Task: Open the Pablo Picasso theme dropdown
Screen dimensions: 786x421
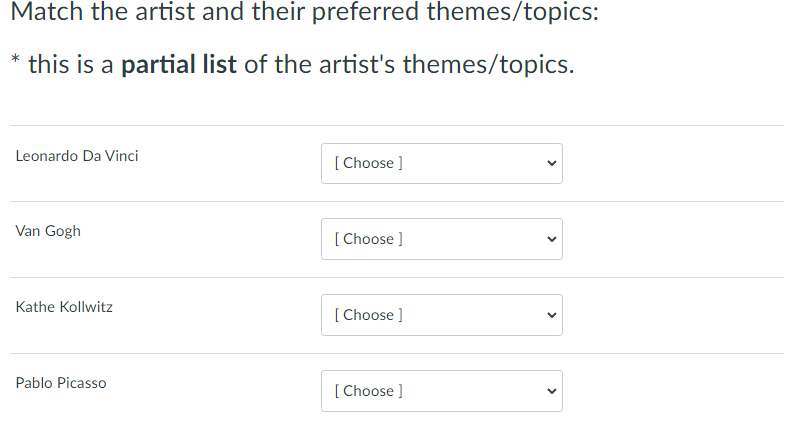Action: click(441, 391)
